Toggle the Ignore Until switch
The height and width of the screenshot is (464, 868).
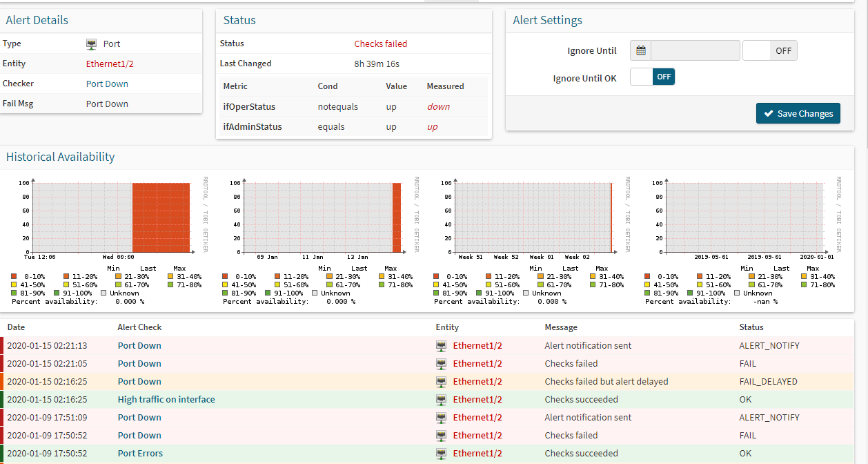pos(769,50)
